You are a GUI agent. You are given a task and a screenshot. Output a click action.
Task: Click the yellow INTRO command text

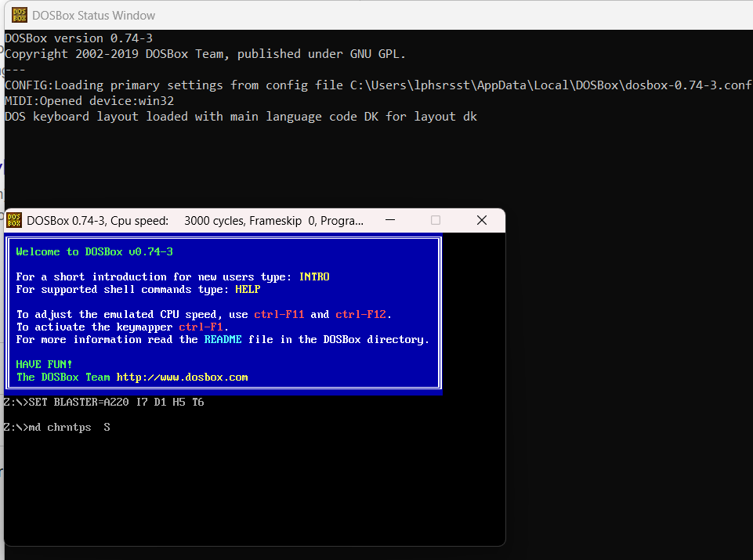(314, 276)
